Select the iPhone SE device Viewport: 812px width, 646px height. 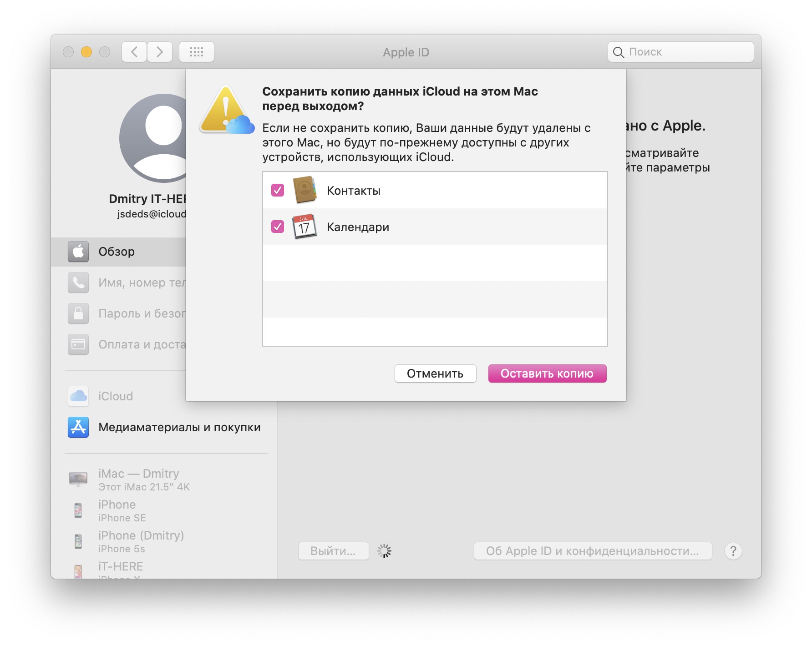coord(164,510)
